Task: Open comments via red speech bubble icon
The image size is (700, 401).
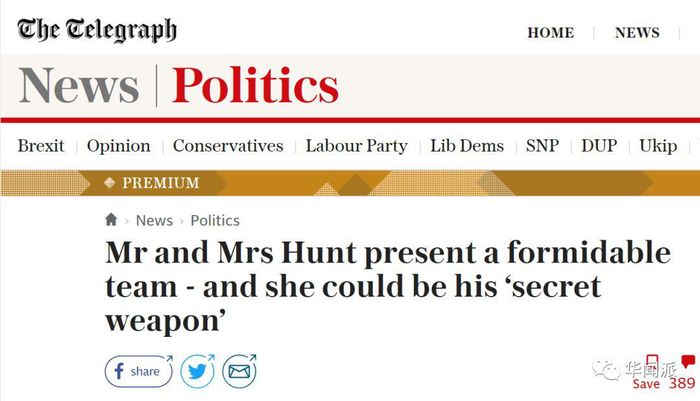Action: pyautogui.click(x=688, y=362)
